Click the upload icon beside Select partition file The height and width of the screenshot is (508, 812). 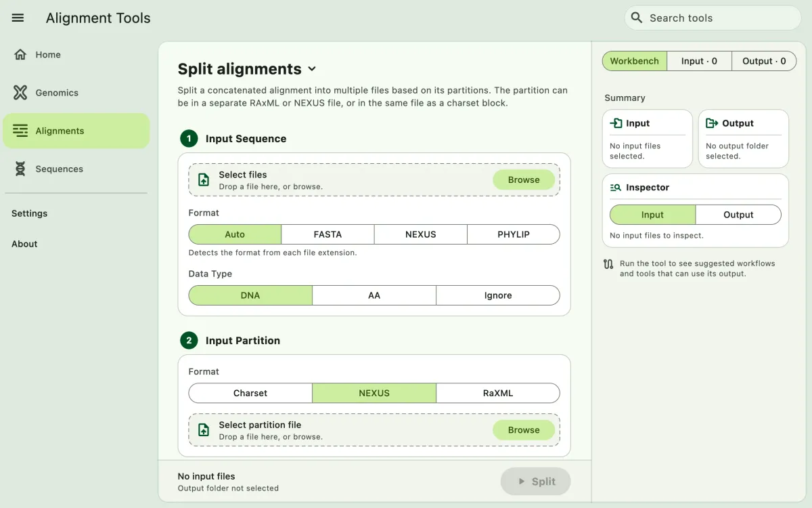pyautogui.click(x=204, y=430)
